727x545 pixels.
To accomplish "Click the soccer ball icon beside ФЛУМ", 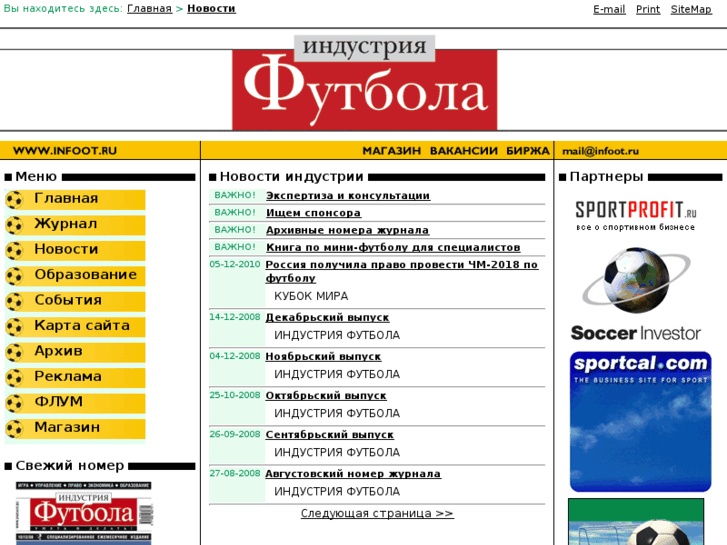I will click(14, 404).
